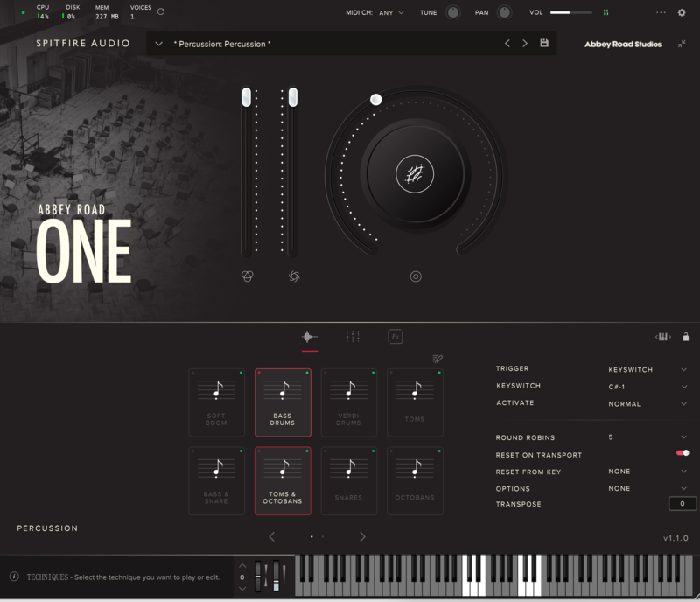Go to previous preset arrow
Image resolution: width=700 pixels, height=602 pixels.
pos(507,44)
